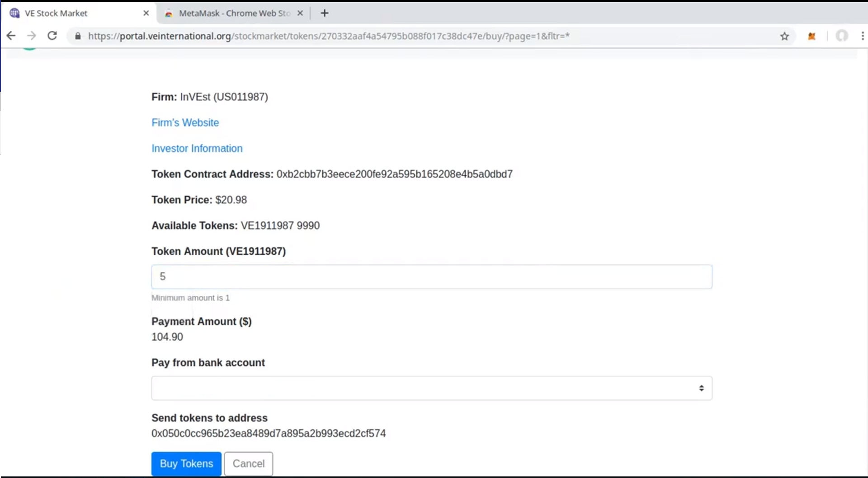Click the Buy Tokens button
The image size is (868, 478).
tap(186, 464)
